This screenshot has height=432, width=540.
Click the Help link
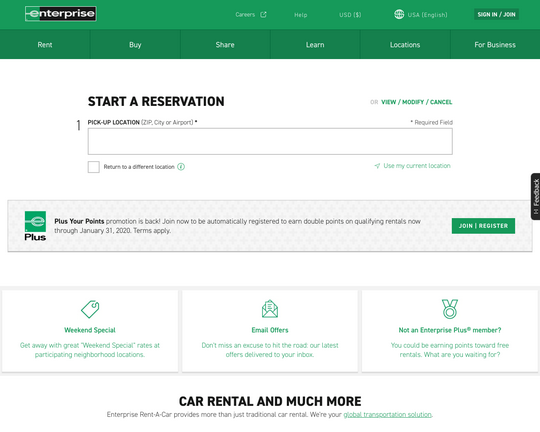(x=301, y=15)
